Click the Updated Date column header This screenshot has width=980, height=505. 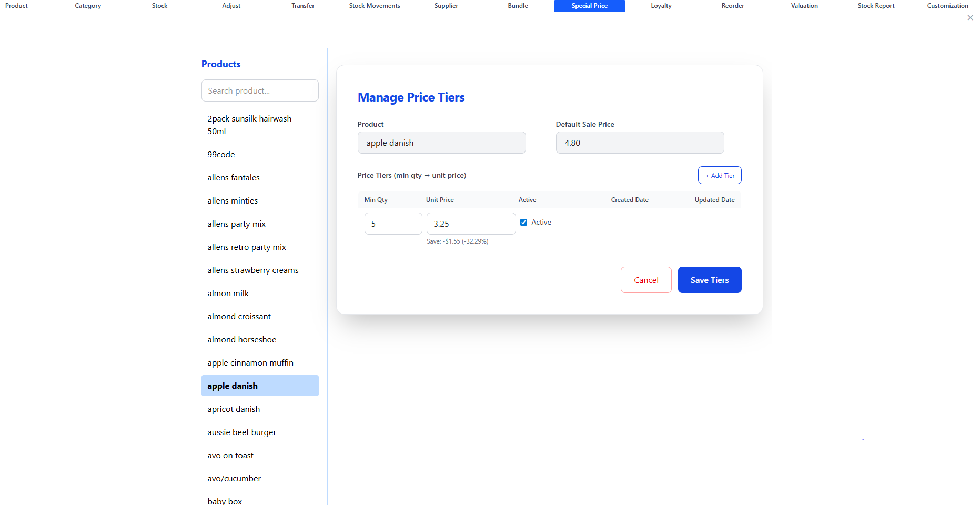(714, 200)
